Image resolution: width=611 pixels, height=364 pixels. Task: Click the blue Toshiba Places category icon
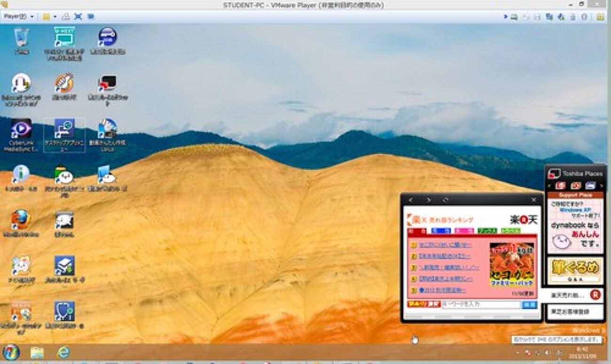pos(590,186)
